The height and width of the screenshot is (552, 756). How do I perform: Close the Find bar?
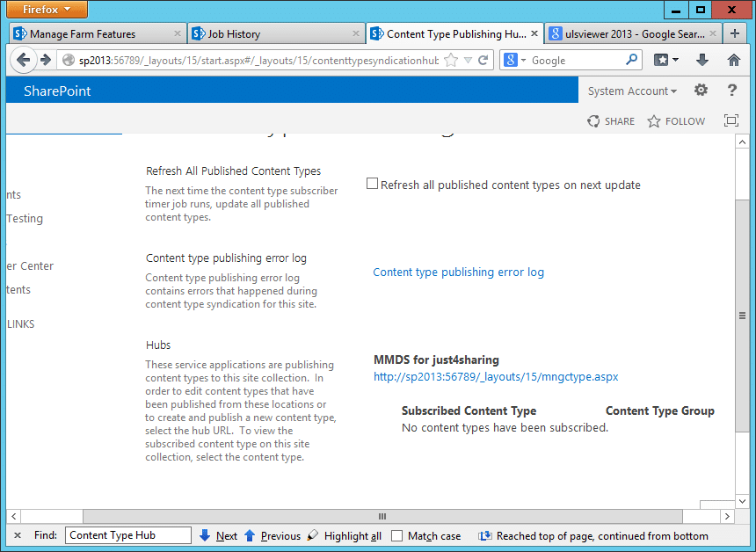pos(18,535)
